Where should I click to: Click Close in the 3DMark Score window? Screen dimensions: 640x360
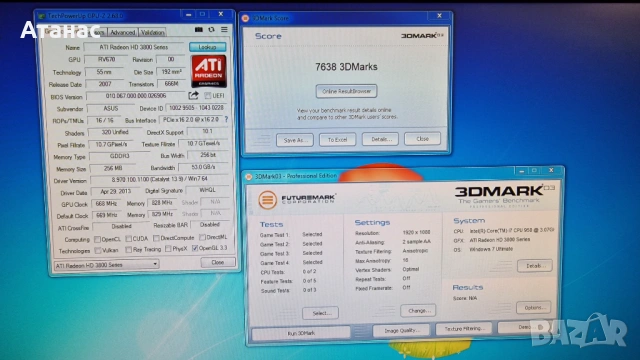tap(422, 139)
